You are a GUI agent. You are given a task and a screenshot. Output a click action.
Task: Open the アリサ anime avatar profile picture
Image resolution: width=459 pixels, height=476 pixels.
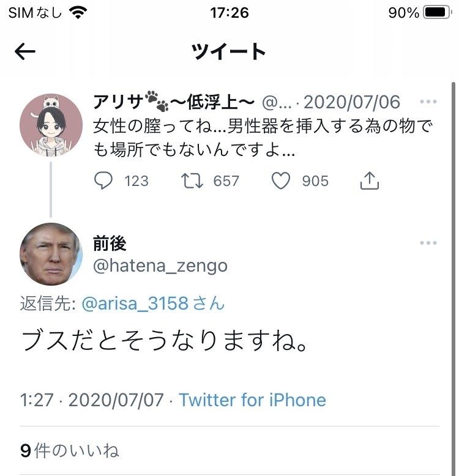coord(51,125)
